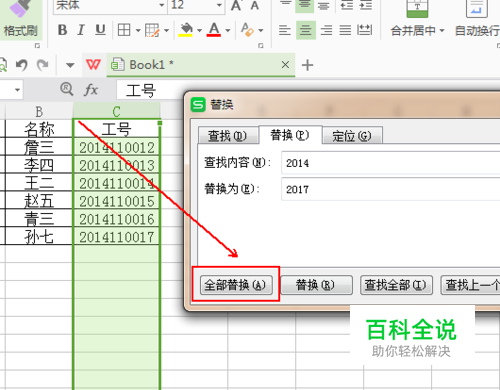Switch to the 查找(D) tab
Viewport: 500px width, 390px height.
coord(228,136)
